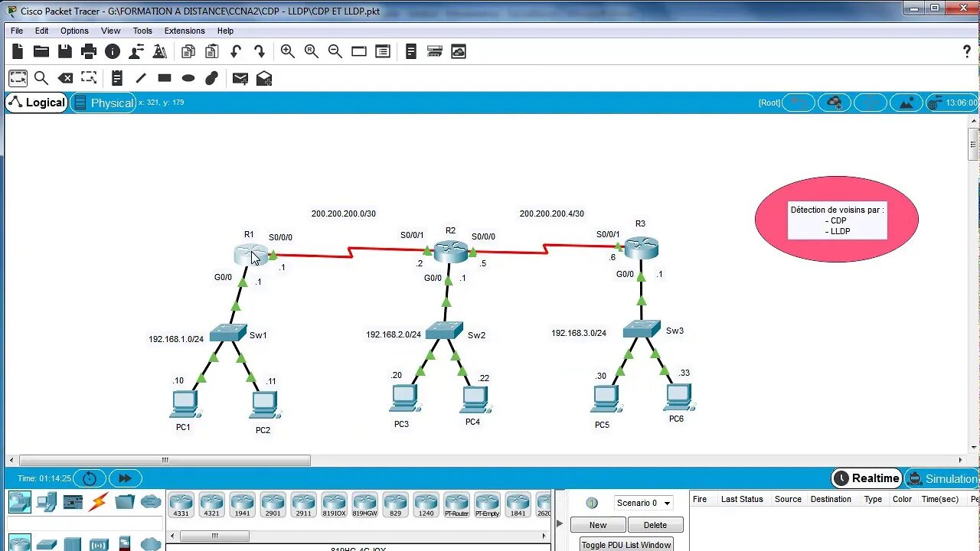Screen dimensions: 980x551
Task: Click the Delete scenario button
Action: 655,525
